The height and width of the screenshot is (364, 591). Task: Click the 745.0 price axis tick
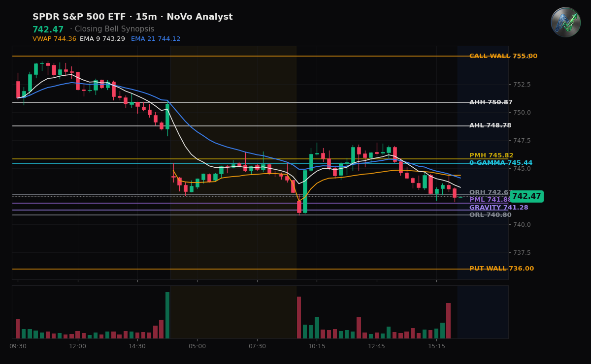click(x=522, y=169)
